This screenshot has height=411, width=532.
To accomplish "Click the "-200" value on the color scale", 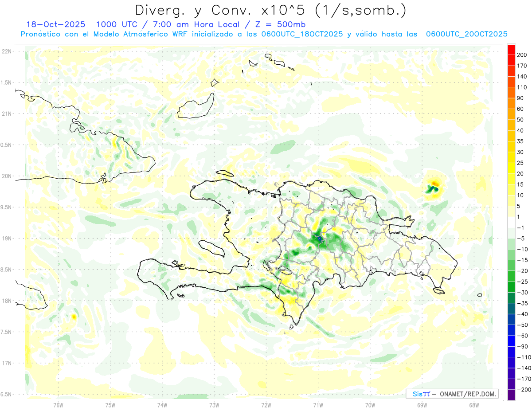I will pos(524,390).
